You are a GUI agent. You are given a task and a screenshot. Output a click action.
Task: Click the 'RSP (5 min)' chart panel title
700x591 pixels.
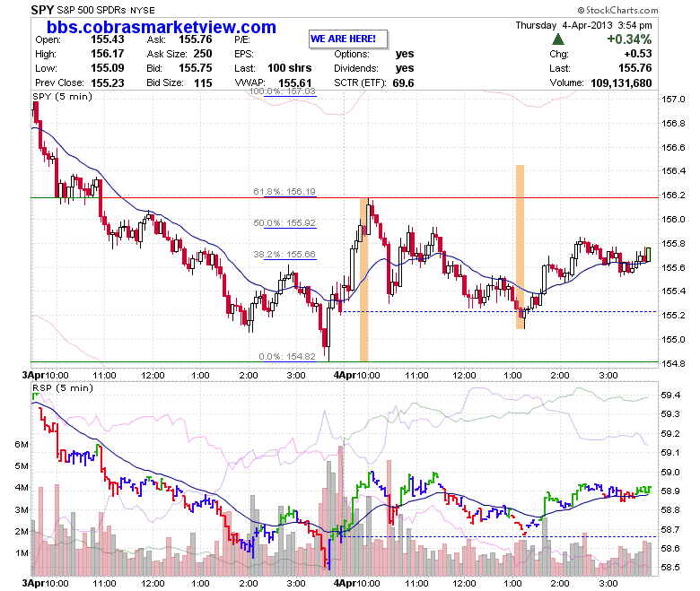click(x=63, y=388)
